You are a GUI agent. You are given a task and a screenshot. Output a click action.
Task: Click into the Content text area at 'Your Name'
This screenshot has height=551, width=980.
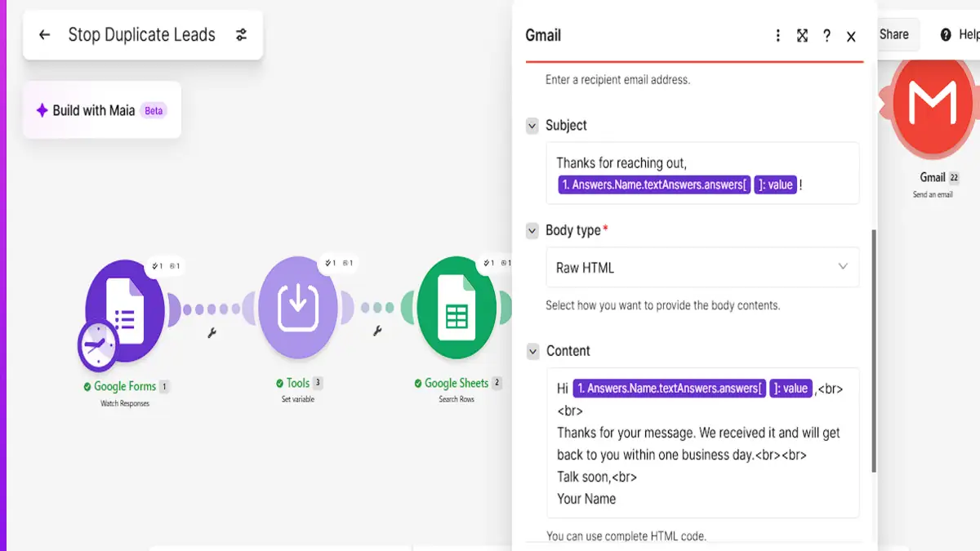(x=586, y=499)
